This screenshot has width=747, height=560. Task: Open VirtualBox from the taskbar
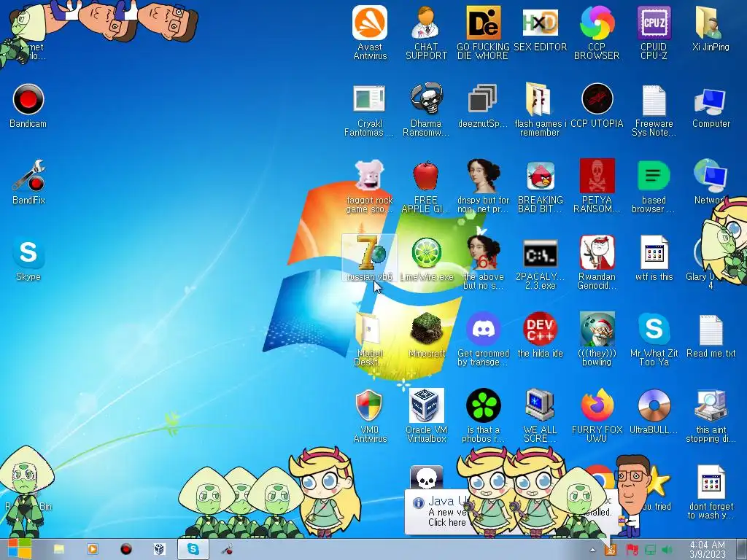tap(159, 549)
